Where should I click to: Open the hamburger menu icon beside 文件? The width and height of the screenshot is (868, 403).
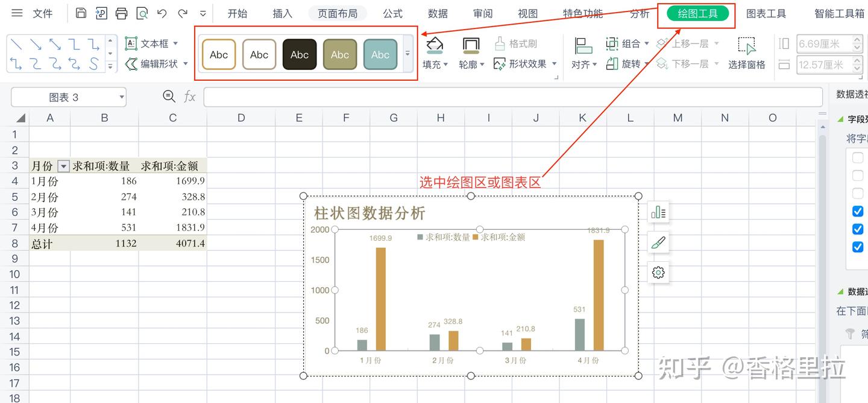coord(17,13)
